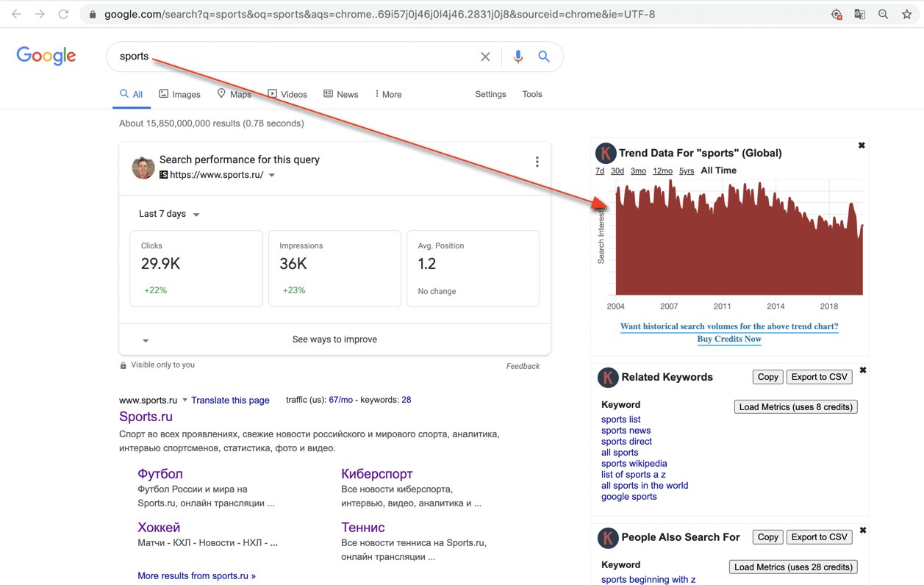This screenshot has width=924, height=585.
Task: Close the Trend Data widget
Action: [x=862, y=146]
